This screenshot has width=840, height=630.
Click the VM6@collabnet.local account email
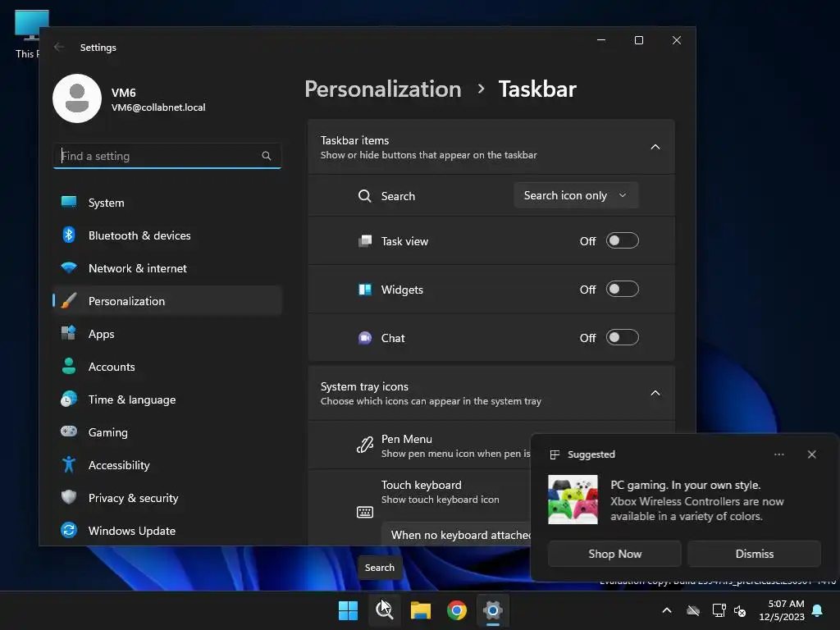(x=158, y=107)
